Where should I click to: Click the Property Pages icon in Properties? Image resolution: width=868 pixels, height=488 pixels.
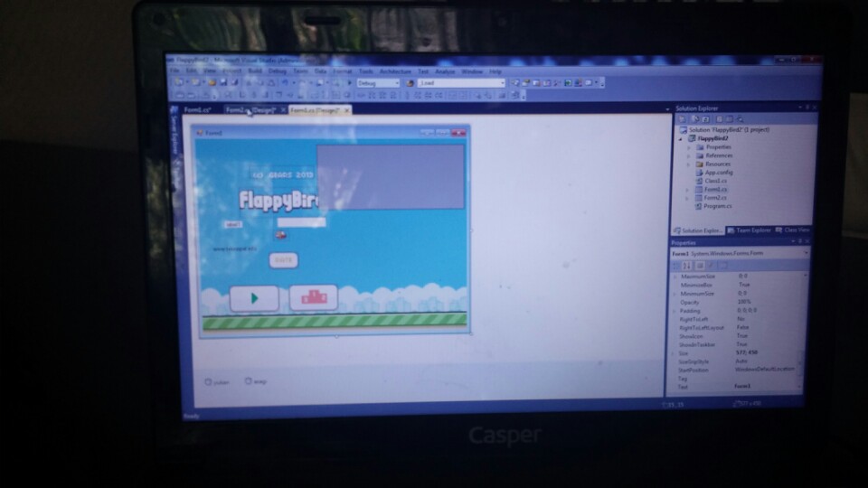coord(723,266)
